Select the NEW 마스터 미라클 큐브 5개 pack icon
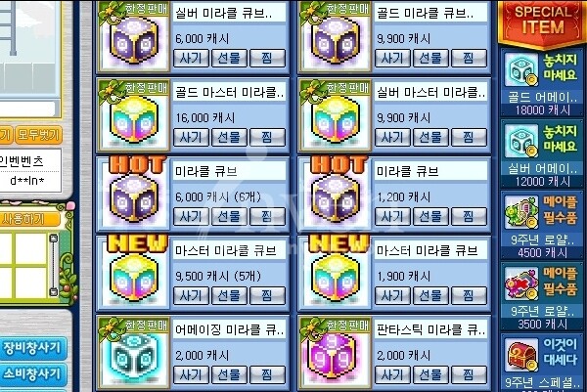Image resolution: width=587 pixels, height=392 pixels. pyautogui.click(x=134, y=279)
